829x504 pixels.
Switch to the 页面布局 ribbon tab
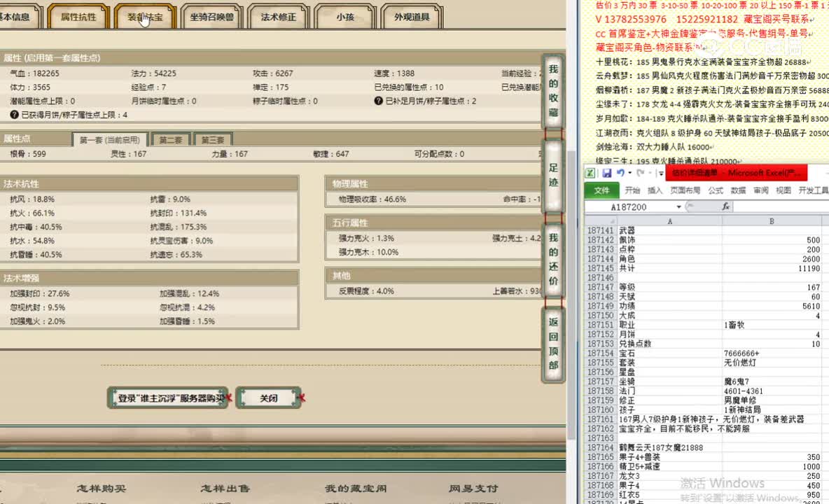[x=685, y=190]
